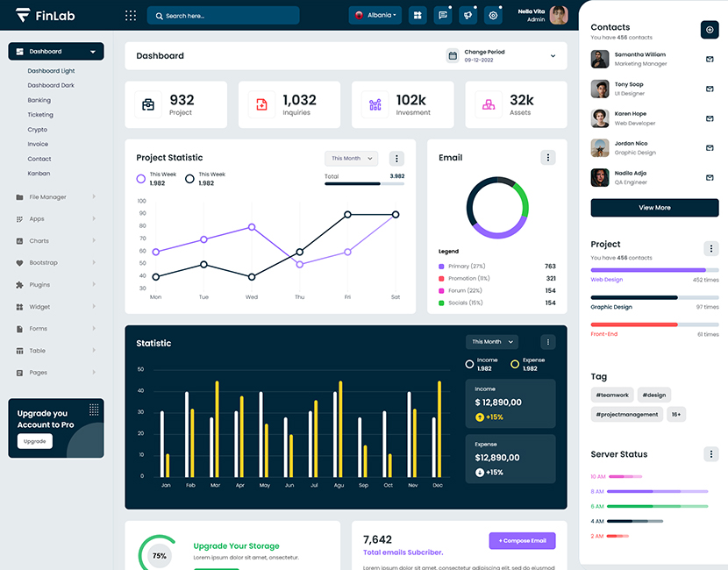Click the add contact plus icon
The height and width of the screenshot is (570, 728).
pos(710,30)
